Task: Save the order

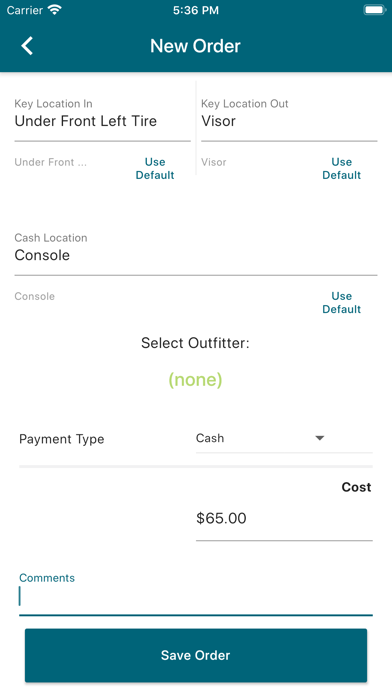Action: tap(196, 655)
